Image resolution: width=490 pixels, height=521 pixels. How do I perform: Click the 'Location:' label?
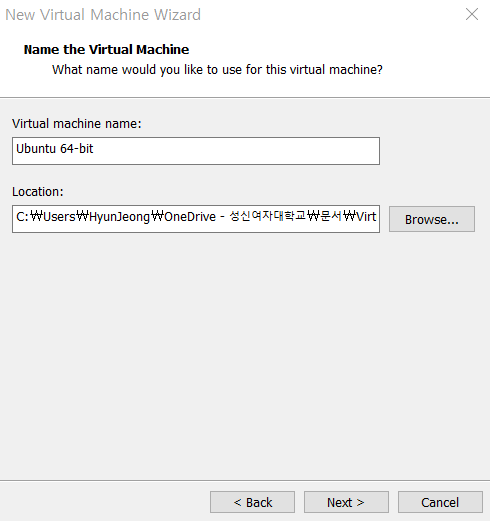(x=38, y=192)
